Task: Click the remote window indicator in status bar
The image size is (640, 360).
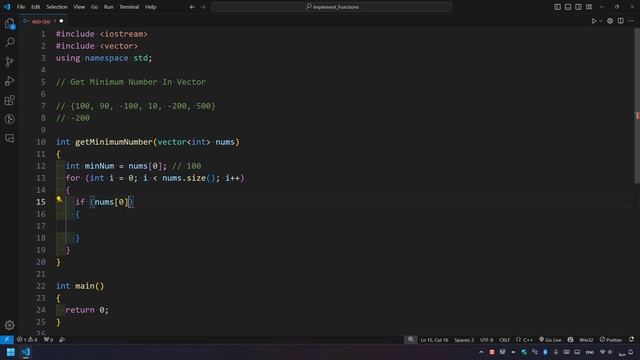Action: pyautogui.click(x=7, y=340)
